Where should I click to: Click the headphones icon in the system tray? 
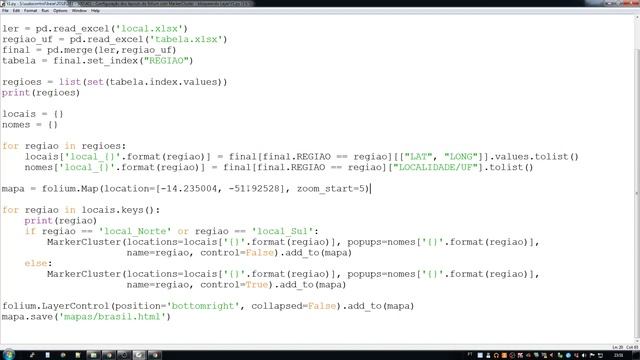[x=496, y=355]
